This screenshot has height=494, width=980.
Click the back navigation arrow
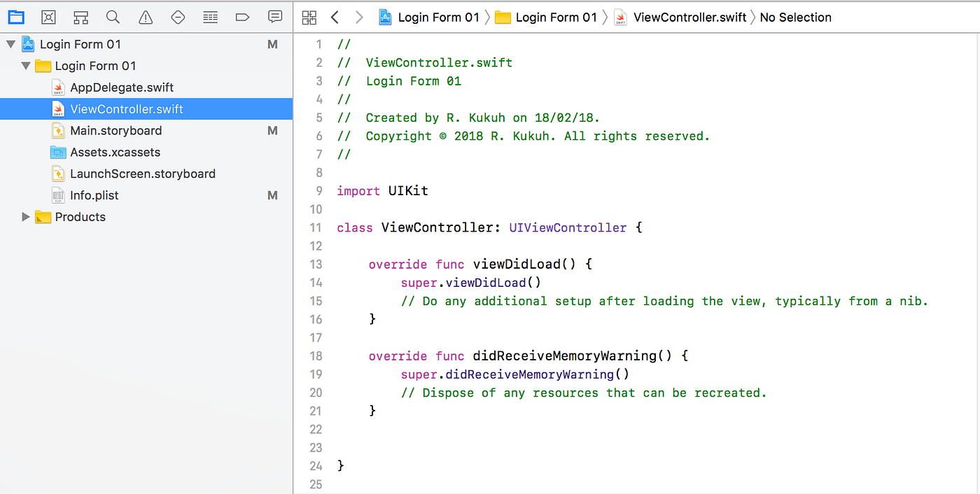pos(334,17)
